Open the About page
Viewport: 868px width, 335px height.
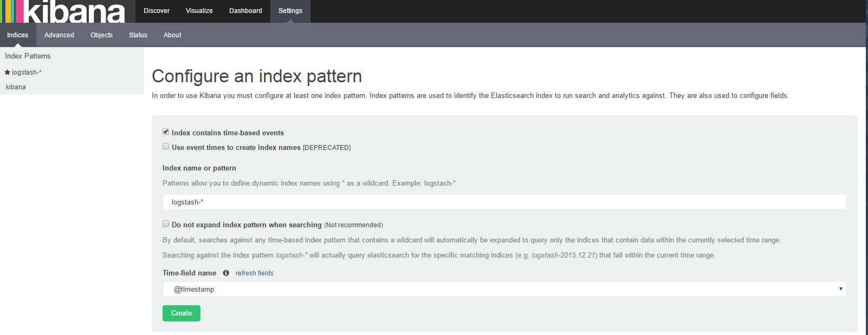pos(172,35)
